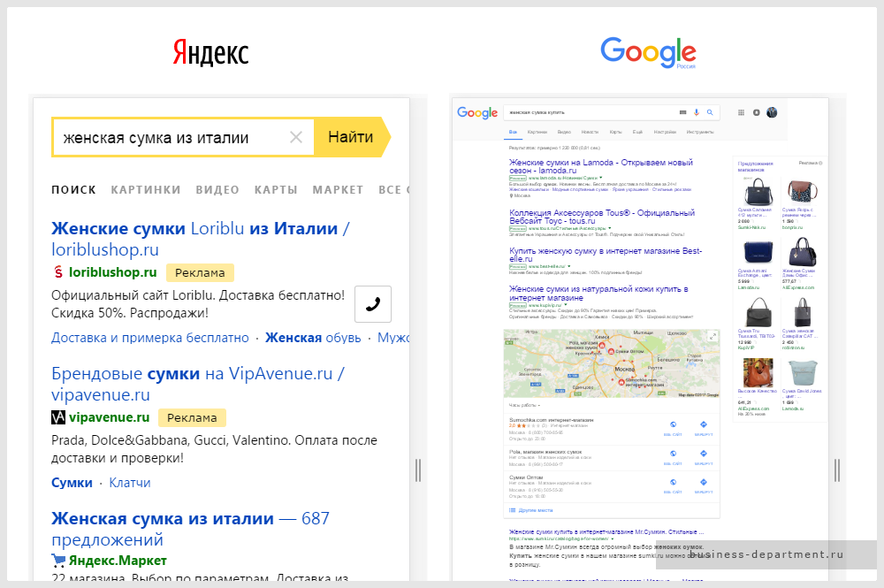Click the phone call button in Loriblu ad
Viewport: 884px width, 588px height.
[x=373, y=304]
